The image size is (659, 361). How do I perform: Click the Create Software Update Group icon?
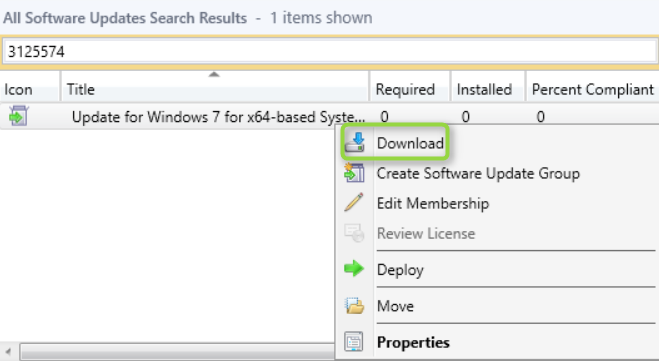(x=354, y=173)
